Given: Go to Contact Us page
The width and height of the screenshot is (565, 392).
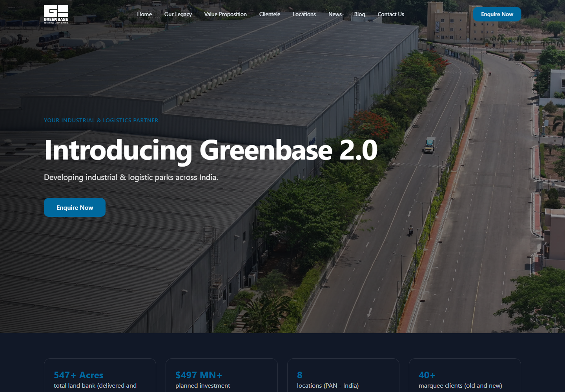Looking at the screenshot, I should [391, 14].
